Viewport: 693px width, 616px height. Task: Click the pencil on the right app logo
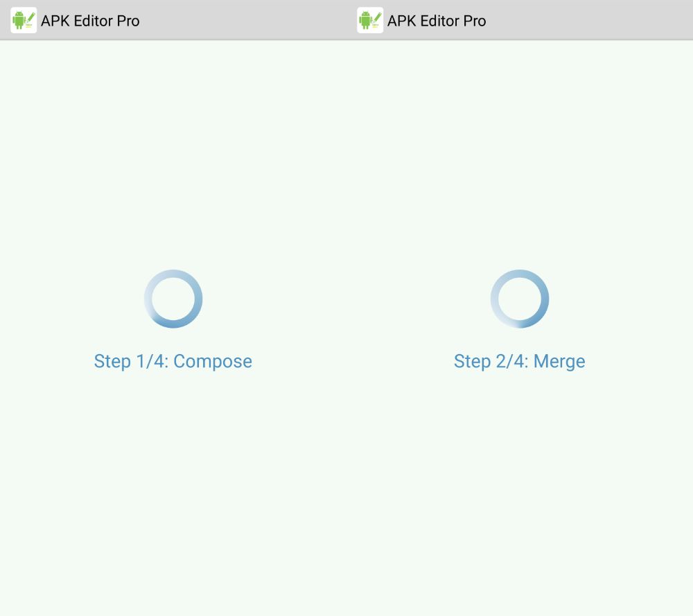pos(376,19)
